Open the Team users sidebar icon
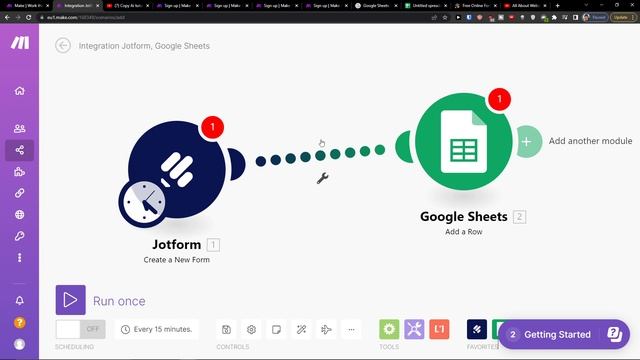 (20, 129)
